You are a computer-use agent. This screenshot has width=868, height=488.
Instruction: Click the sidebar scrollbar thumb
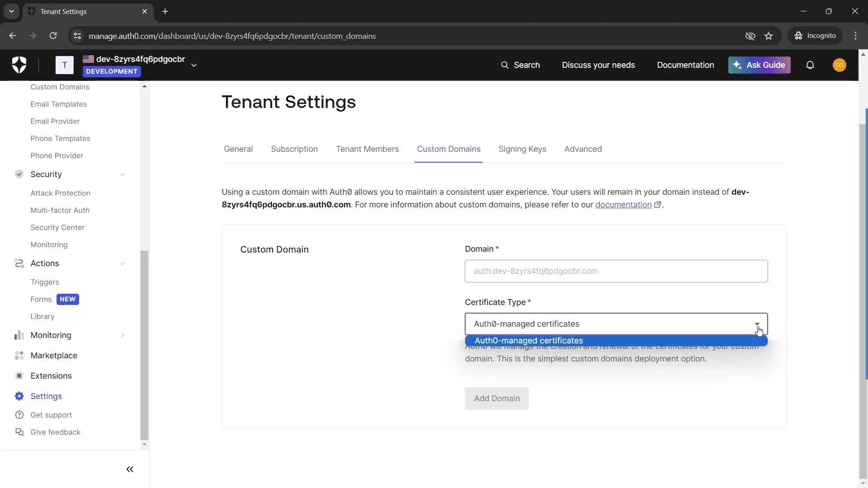144,346
